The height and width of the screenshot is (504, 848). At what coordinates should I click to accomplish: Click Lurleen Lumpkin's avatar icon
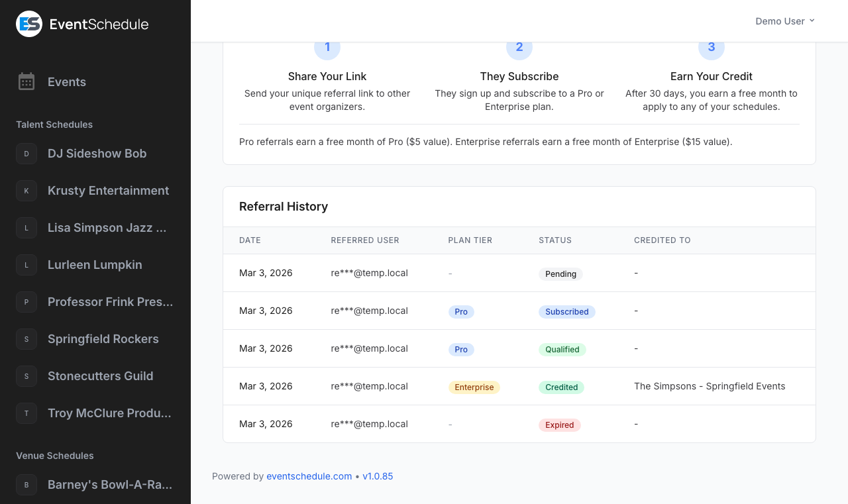coord(26,265)
